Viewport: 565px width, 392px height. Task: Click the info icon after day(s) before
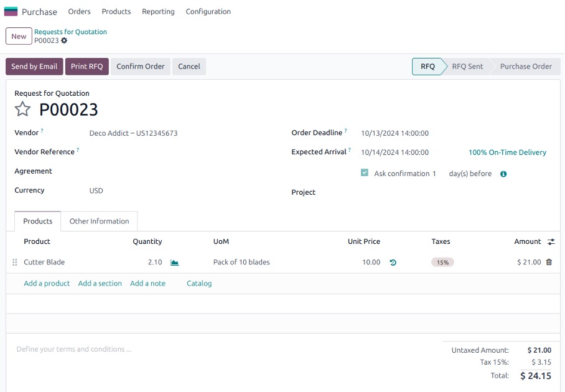click(503, 174)
